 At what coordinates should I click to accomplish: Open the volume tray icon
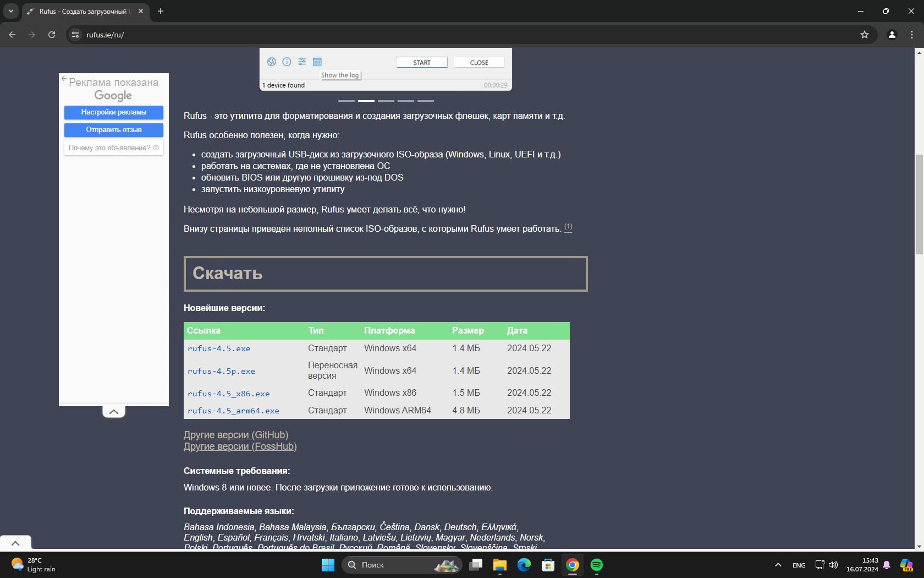coord(833,565)
